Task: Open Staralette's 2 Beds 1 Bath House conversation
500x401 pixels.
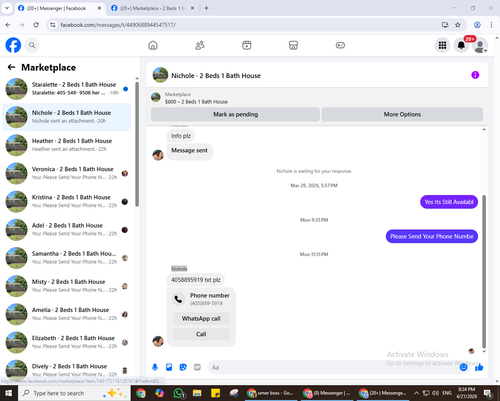Action: (67, 89)
